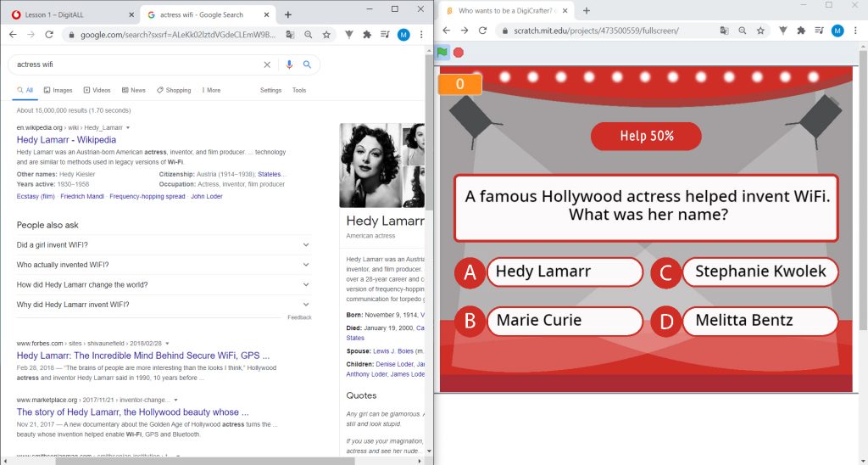Open extensions puzzle icon in Scratch window

800,31
